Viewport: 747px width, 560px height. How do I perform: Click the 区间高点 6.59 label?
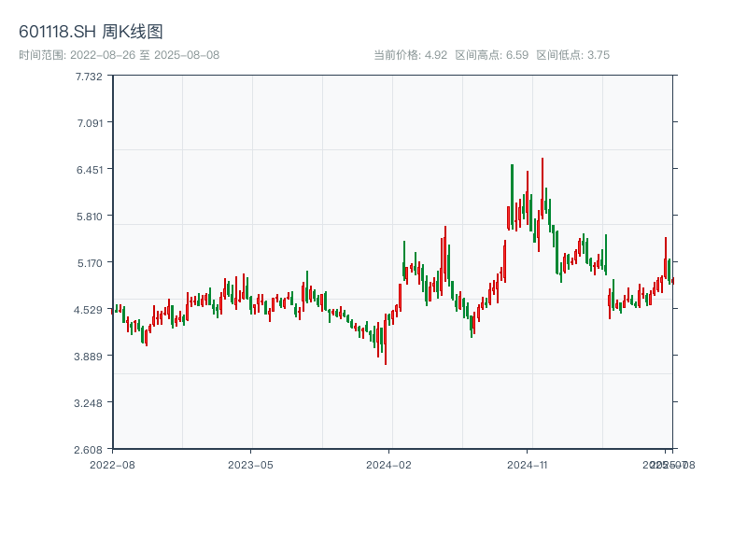click(x=492, y=55)
